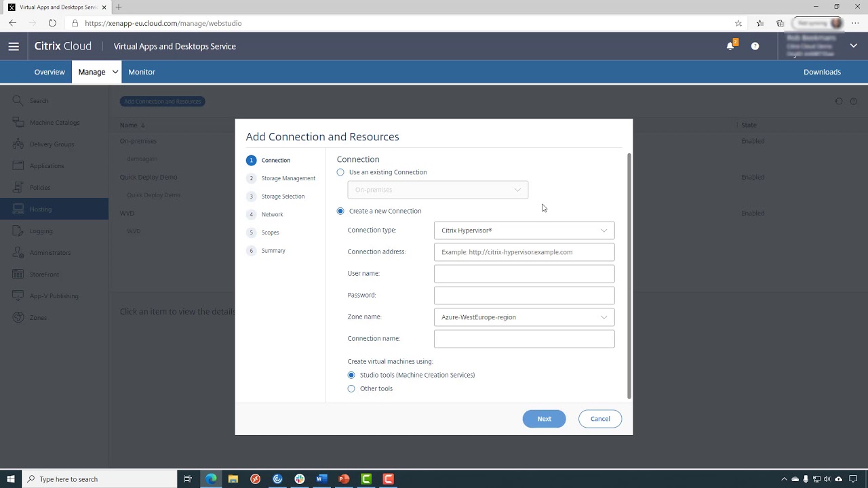Click the Next button

[545, 419]
